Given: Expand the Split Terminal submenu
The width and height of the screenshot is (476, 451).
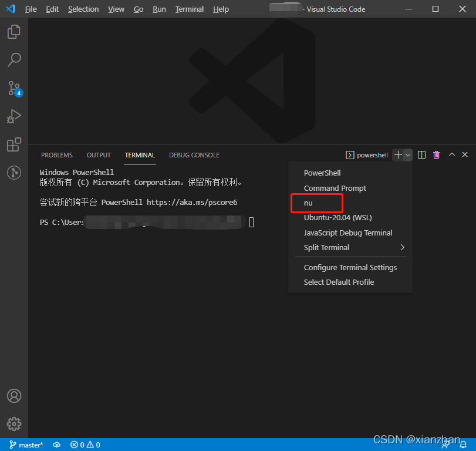Looking at the screenshot, I should click(x=350, y=247).
